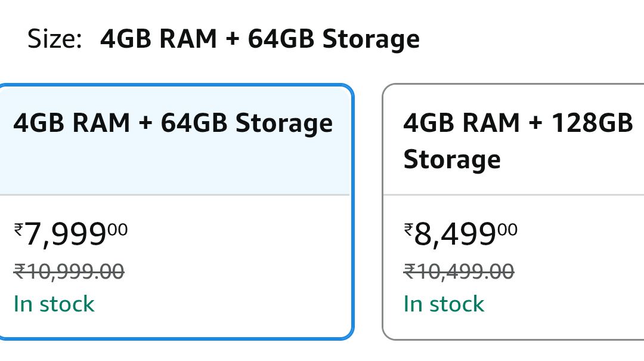644x361 pixels.
Task: Click "In stock" under the ₹7,999 price
Action: [x=54, y=304]
